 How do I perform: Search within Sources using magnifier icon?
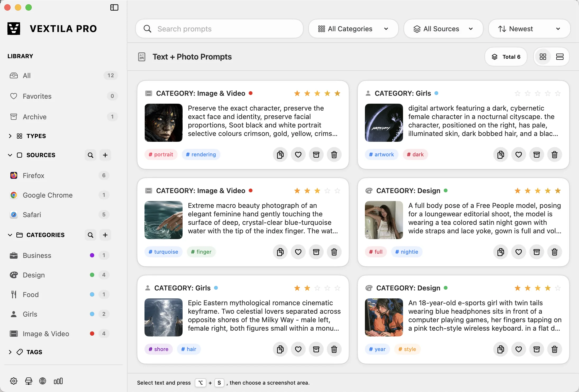(x=91, y=155)
